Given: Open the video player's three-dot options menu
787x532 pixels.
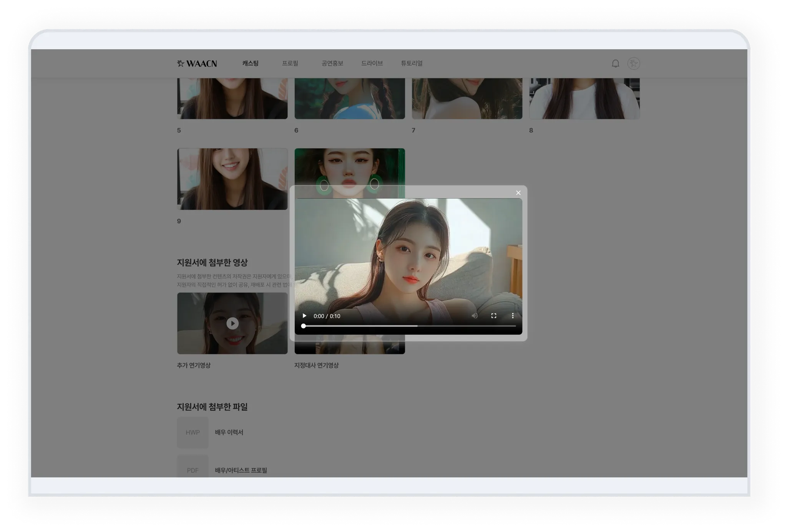Looking at the screenshot, I should (513, 316).
